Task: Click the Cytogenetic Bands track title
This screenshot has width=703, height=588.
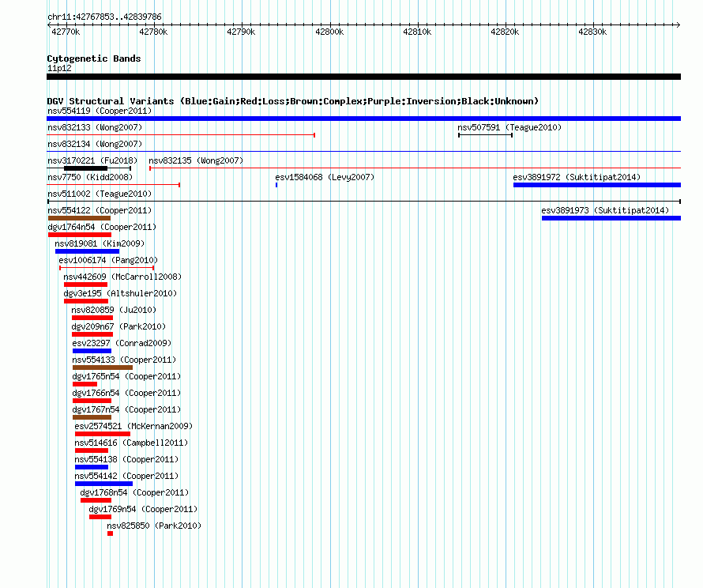Action: tap(94, 58)
